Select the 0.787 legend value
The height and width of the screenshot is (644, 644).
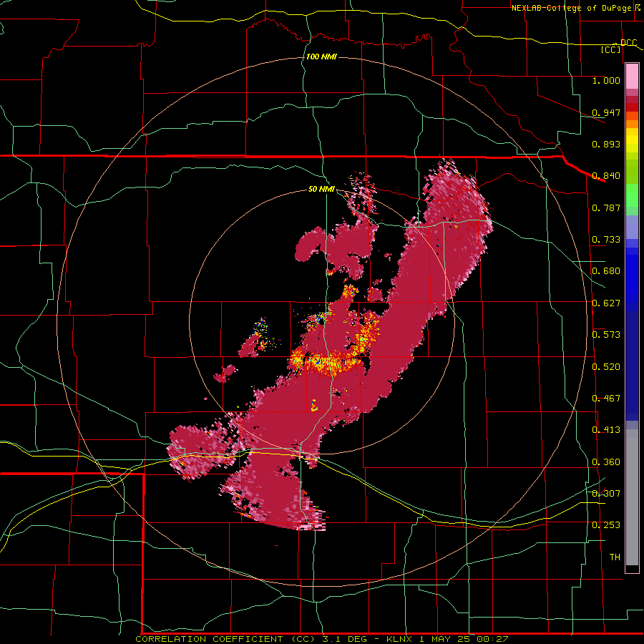606,208
